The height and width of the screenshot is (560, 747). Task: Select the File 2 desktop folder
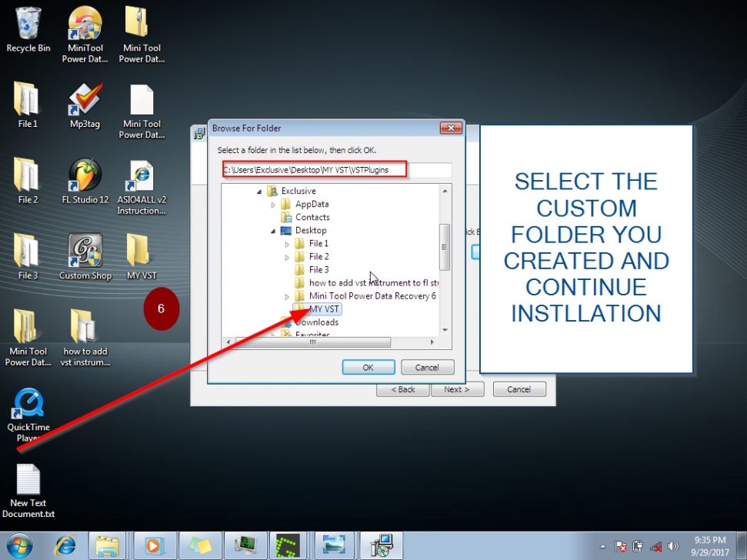point(28,181)
